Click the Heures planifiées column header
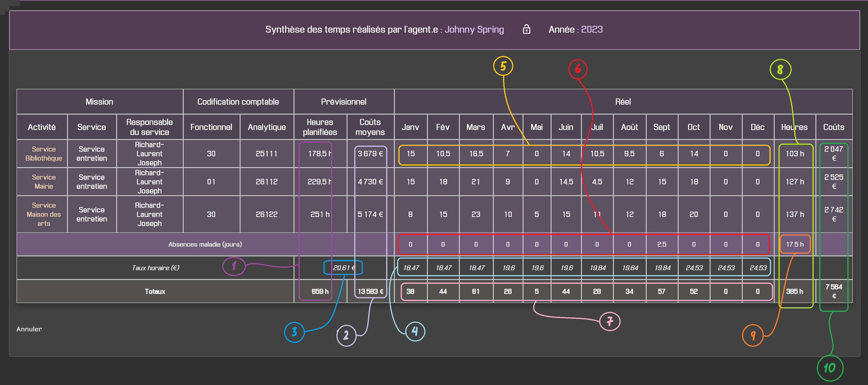 click(x=320, y=127)
